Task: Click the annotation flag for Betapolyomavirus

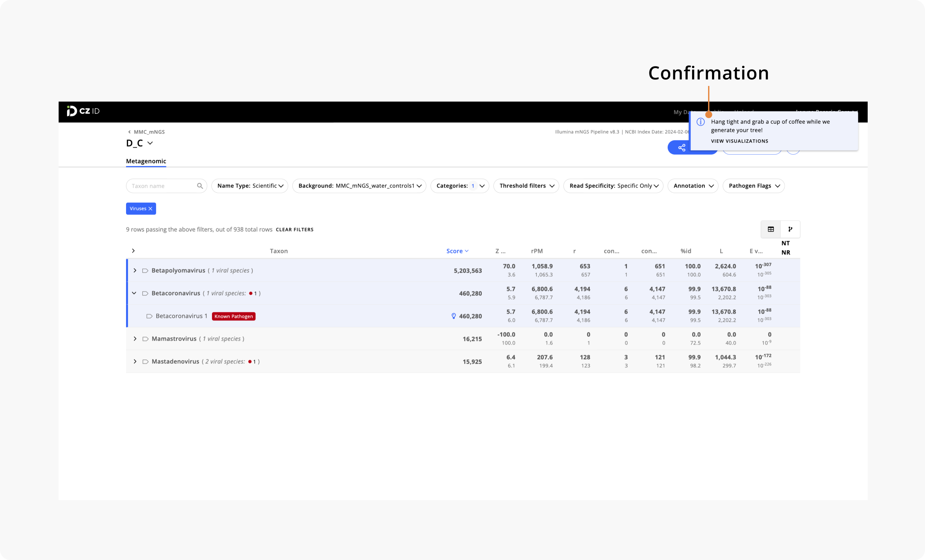Action: click(145, 271)
